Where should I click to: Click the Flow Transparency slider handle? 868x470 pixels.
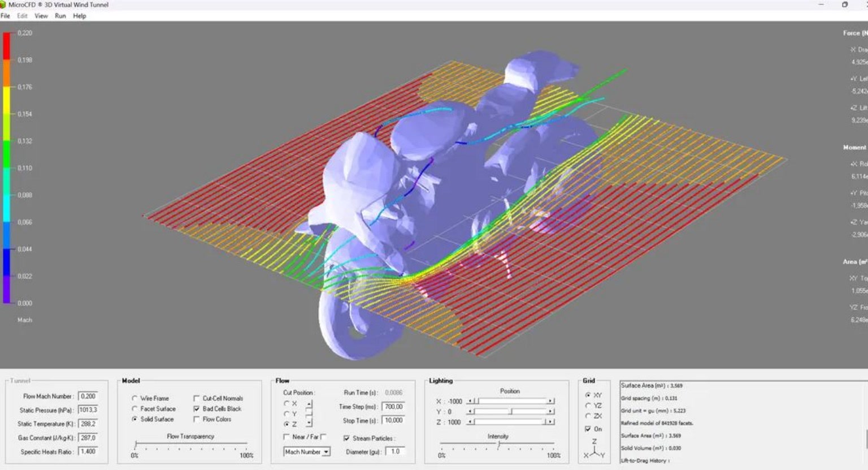tap(135, 445)
